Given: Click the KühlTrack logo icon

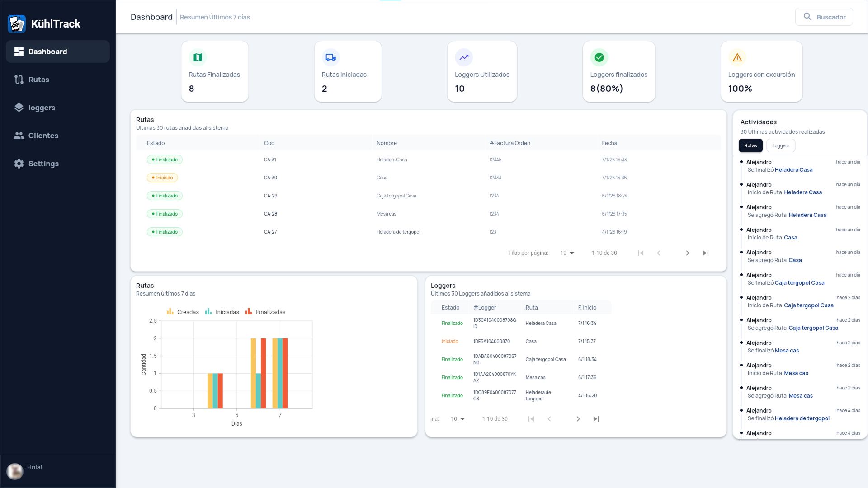Looking at the screenshot, I should (17, 24).
